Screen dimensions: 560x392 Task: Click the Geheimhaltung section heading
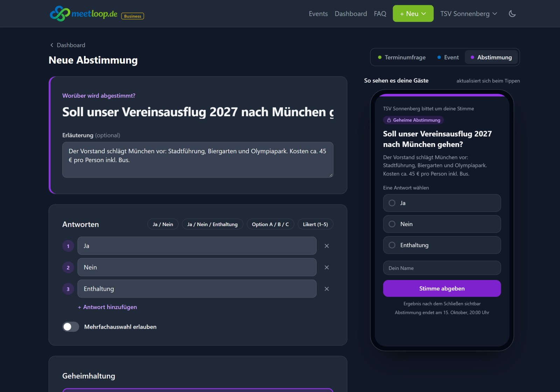coord(89,376)
